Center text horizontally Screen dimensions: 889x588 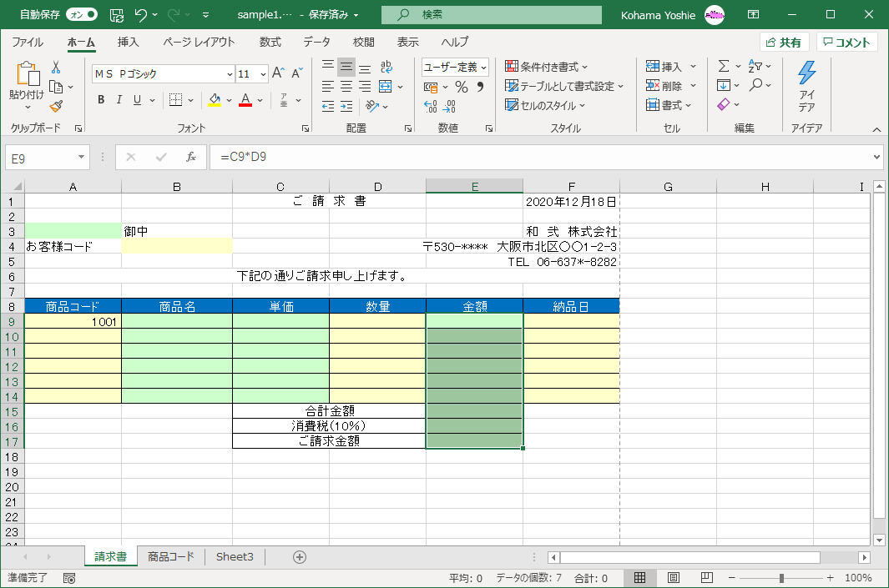click(346, 87)
